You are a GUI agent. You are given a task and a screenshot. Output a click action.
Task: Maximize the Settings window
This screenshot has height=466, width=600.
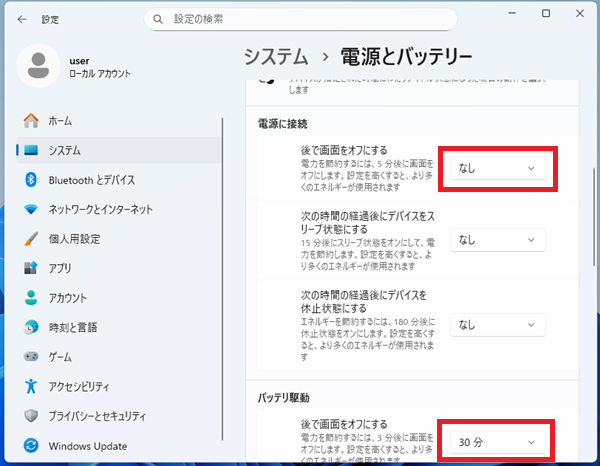[546, 13]
